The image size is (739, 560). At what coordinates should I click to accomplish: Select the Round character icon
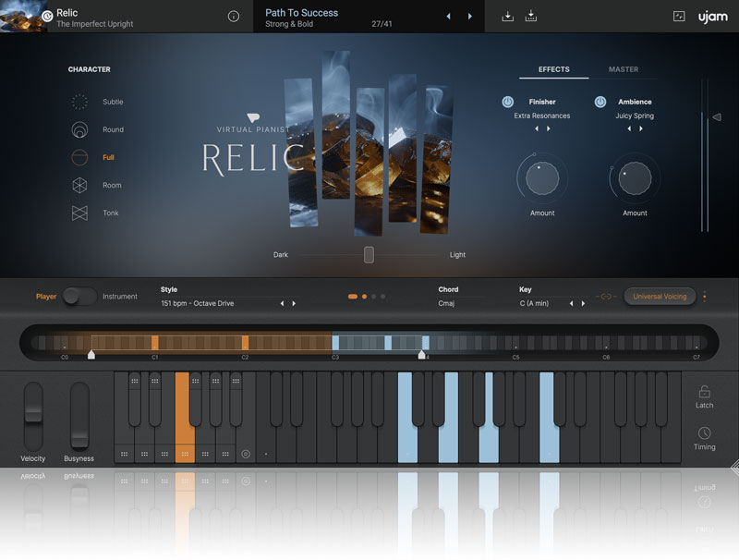point(80,130)
